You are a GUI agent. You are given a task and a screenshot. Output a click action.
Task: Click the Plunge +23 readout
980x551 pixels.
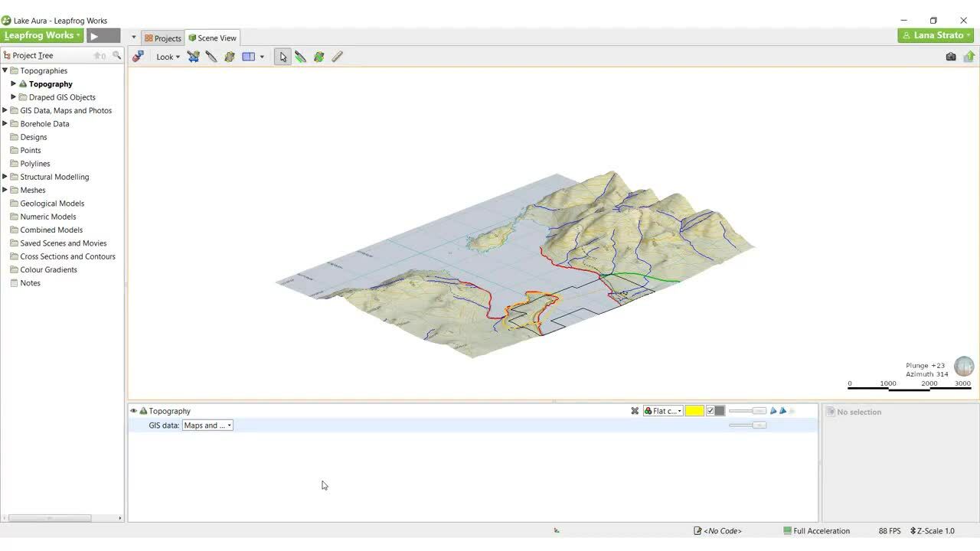(925, 366)
